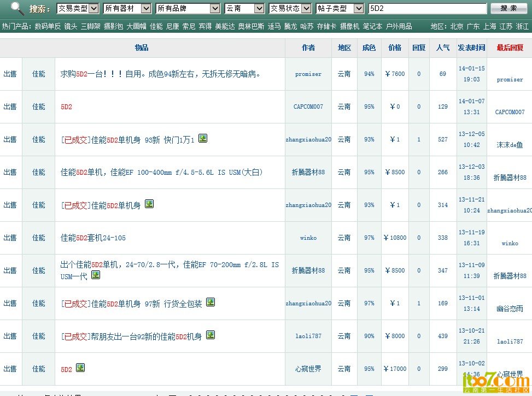Open the 5D2 listing by CAPCOM007
The width and height of the screenshot is (532, 396).
tap(66, 107)
